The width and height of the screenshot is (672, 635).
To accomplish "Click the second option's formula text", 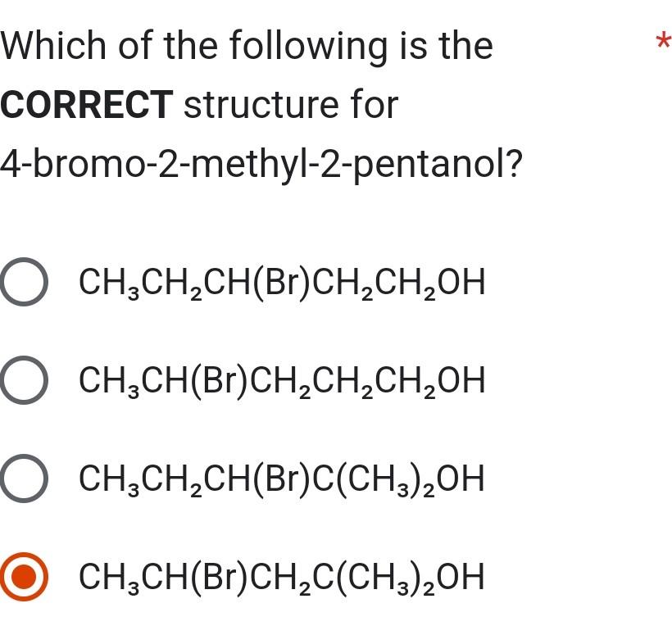I will 280,380.
